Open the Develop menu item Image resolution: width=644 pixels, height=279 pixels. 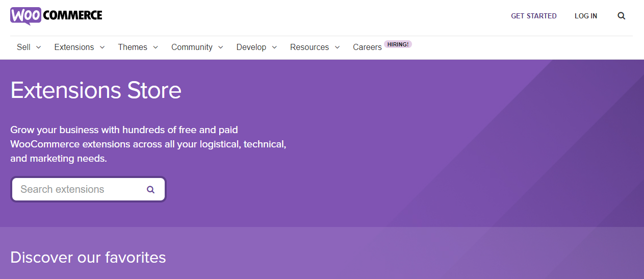pos(251,47)
